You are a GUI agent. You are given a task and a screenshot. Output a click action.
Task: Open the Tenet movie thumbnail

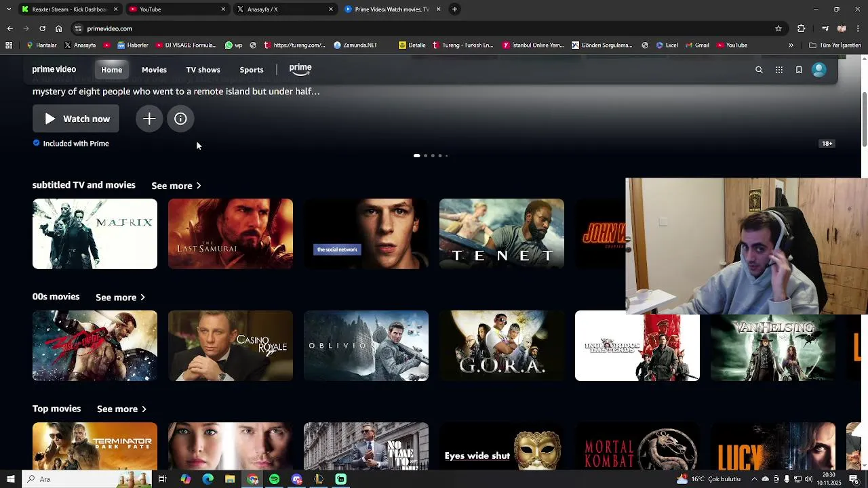[x=502, y=234]
